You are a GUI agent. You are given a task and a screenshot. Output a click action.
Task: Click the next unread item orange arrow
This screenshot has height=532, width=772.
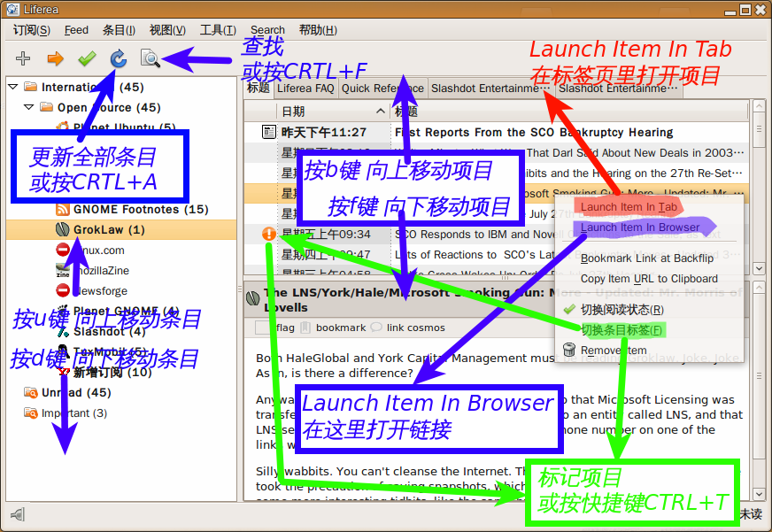point(55,58)
